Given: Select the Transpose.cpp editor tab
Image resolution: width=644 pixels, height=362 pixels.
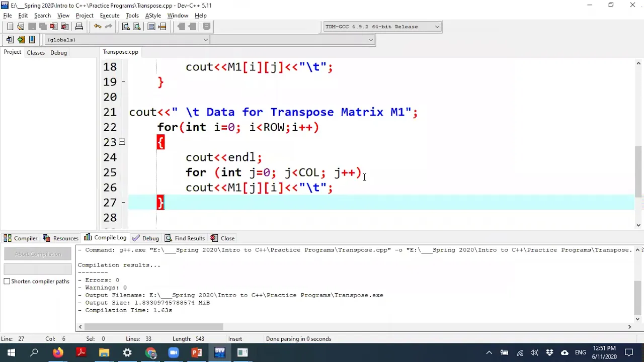Looking at the screenshot, I should (x=120, y=52).
